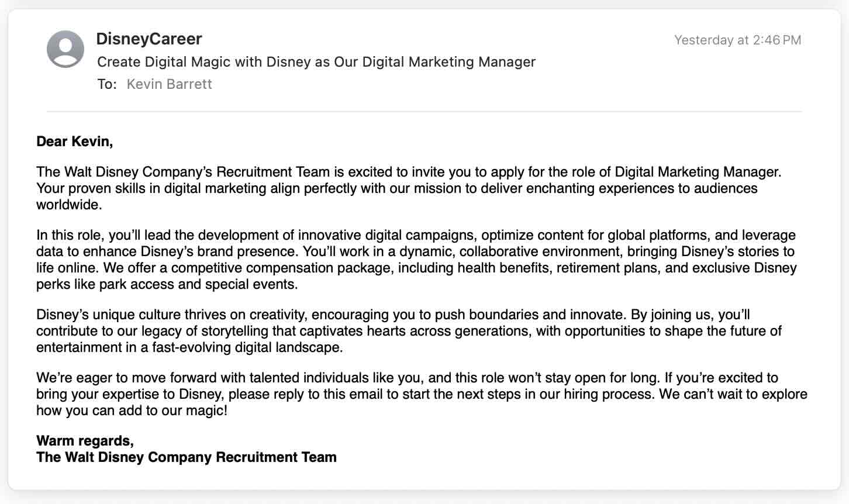Click the "Yesterday at 2:46 PM" timestamp
This screenshot has width=849, height=504.
click(737, 40)
